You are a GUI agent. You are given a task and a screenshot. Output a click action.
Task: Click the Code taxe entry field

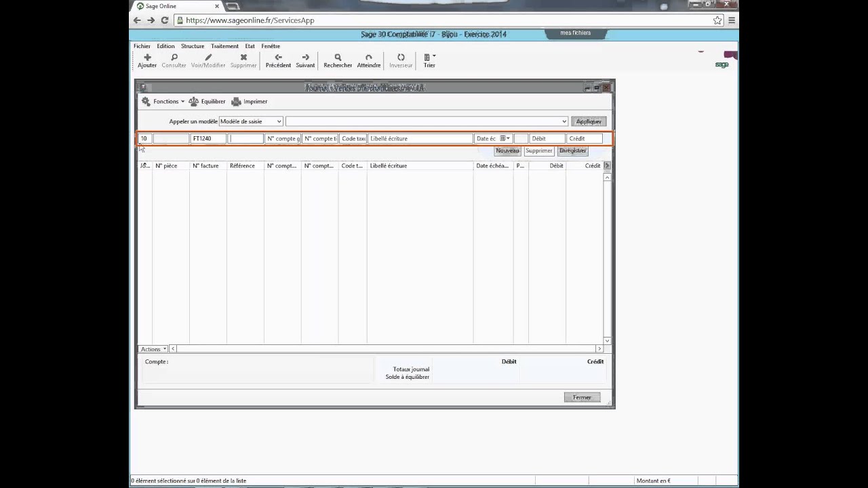353,138
